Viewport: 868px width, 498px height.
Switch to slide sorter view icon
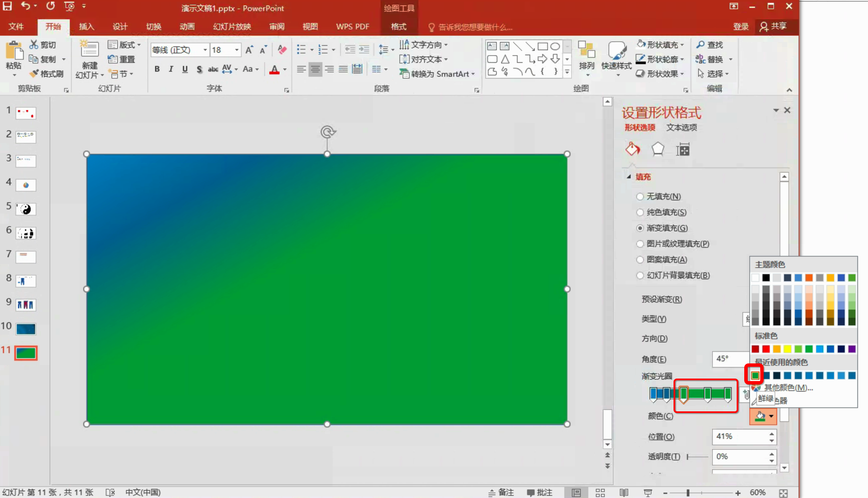(x=600, y=492)
